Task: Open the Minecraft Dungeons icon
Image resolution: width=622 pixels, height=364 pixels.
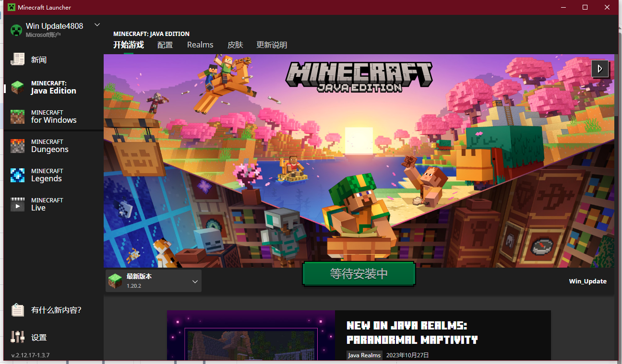Action: coord(18,146)
